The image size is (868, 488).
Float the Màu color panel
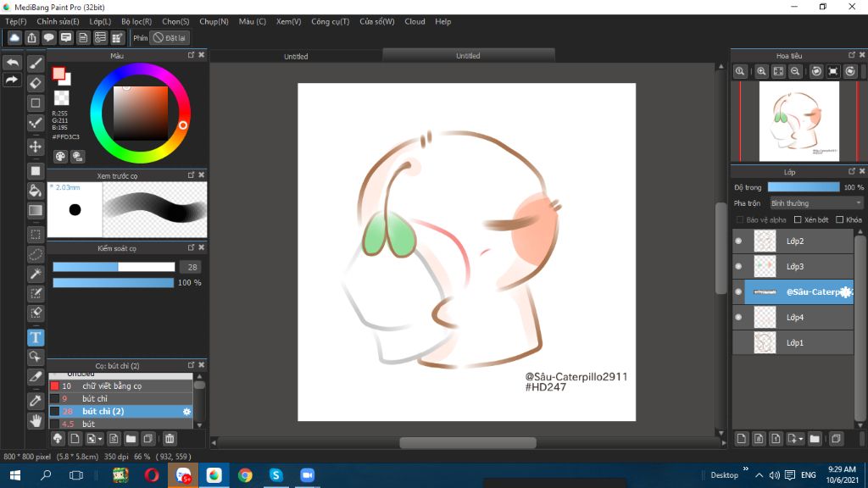click(x=191, y=55)
